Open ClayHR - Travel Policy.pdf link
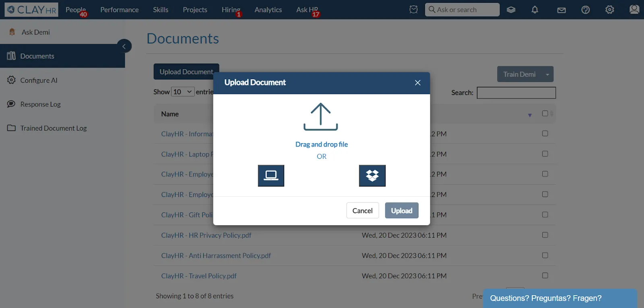The image size is (644, 308). pyautogui.click(x=199, y=276)
